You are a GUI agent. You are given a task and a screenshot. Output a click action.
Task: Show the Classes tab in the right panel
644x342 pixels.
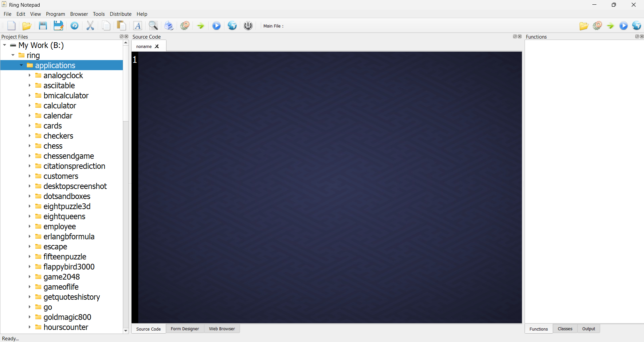click(564, 329)
